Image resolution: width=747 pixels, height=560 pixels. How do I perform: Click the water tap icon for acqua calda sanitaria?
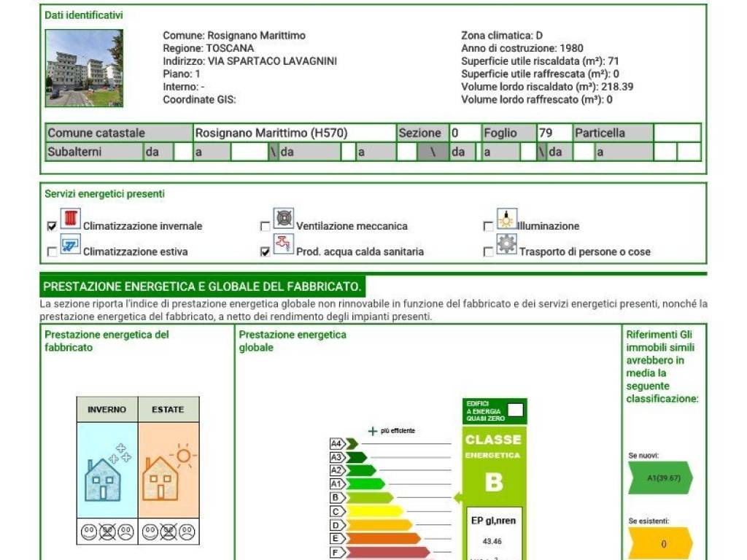coord(284,244)
